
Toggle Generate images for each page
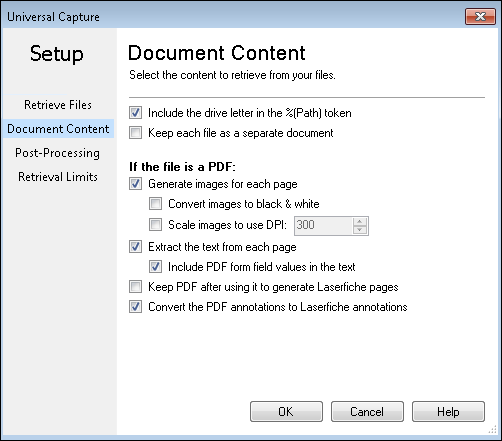tap(135, 184)
